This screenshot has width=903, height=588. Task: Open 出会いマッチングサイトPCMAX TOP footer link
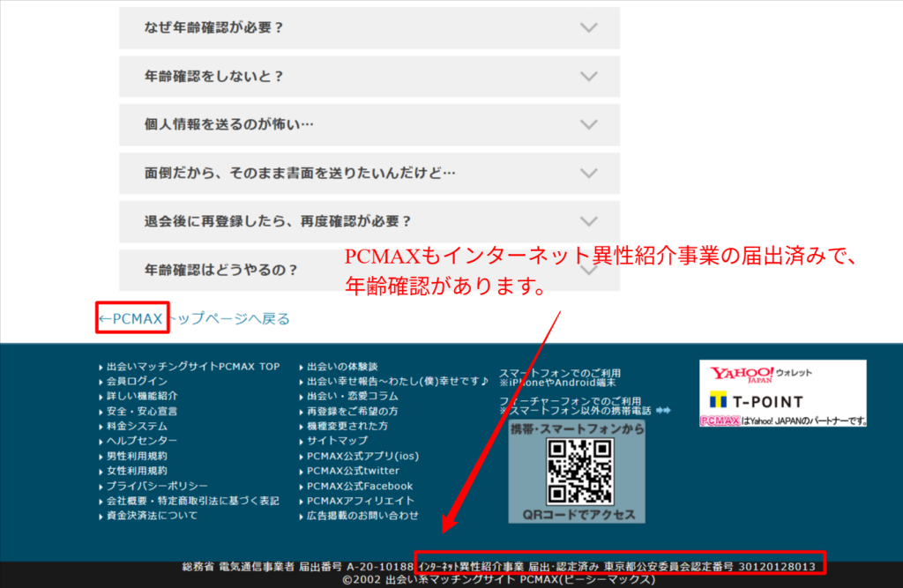point(193,366)
